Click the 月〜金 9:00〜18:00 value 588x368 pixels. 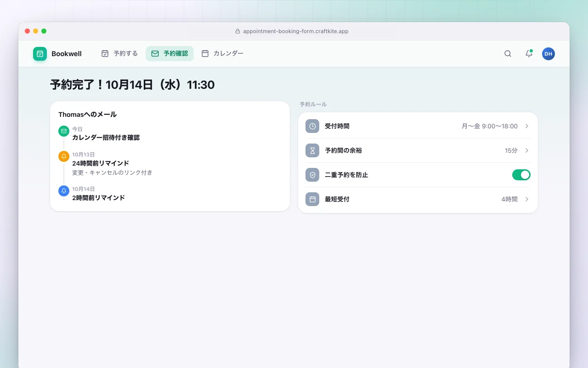point(490,126)
